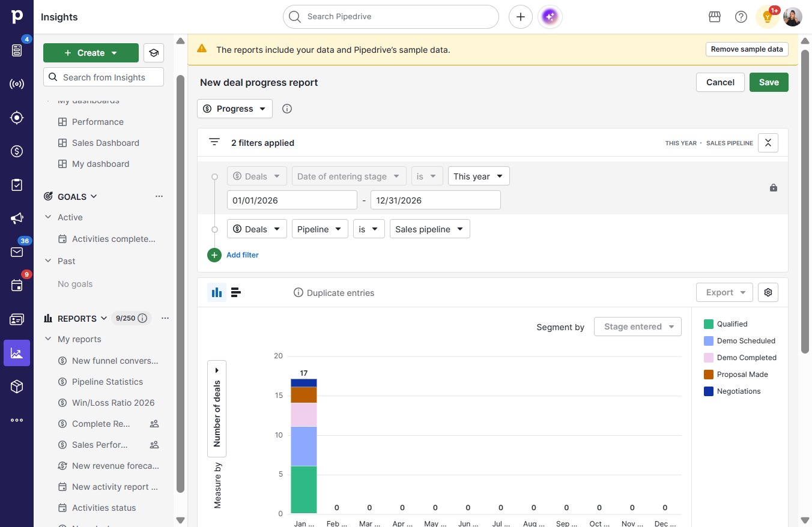The width and height of the screenshot is (812, 527).
Task: Open the Create dropdown button
Action: click(x=91, y=53)
